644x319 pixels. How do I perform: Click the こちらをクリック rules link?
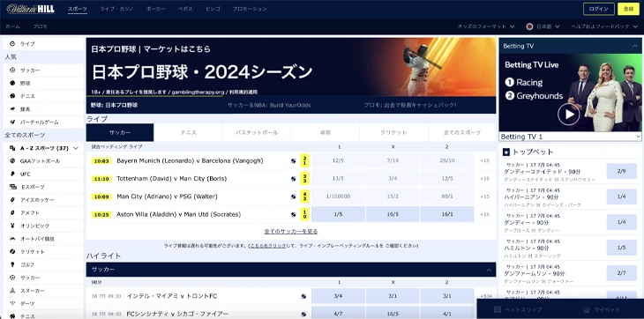pos(268,246)
